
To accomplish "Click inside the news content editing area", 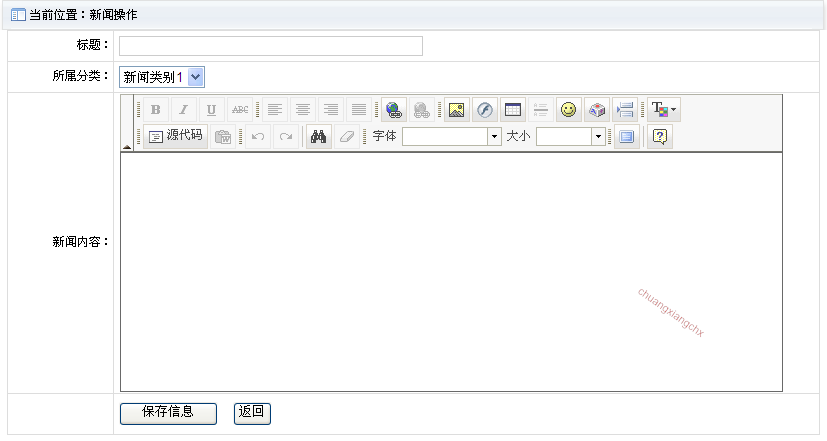I will pyautogui.click(x=451, y=272).
